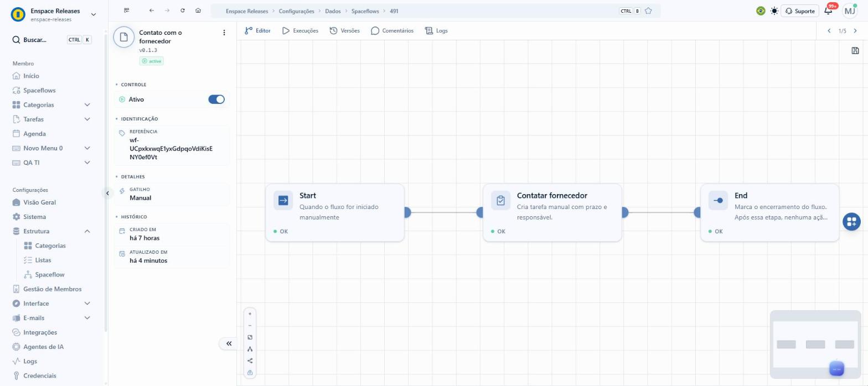Click the save disk icon on canvas
This screenshot has width=868, height=386.
click(855, 51)
